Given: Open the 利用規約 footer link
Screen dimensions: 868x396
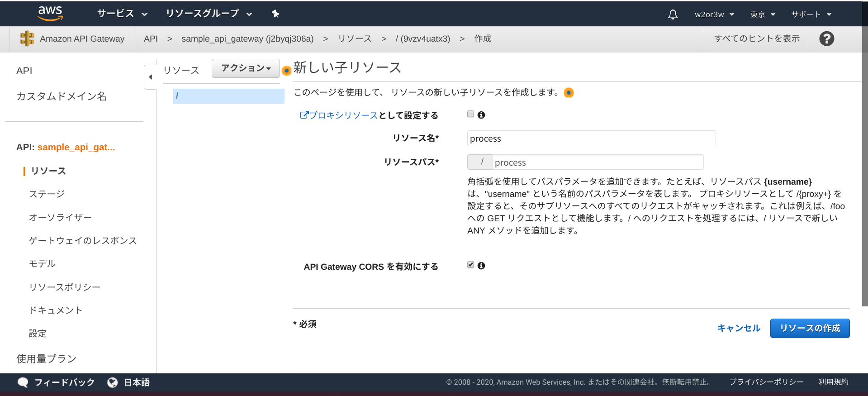Looking at the screenshot, I should 834,382.
